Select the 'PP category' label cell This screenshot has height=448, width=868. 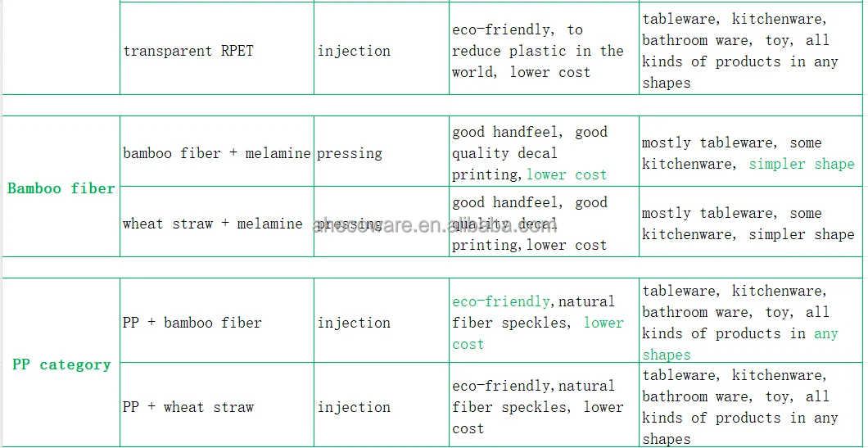pyautogui.click(x=61, y=363)
